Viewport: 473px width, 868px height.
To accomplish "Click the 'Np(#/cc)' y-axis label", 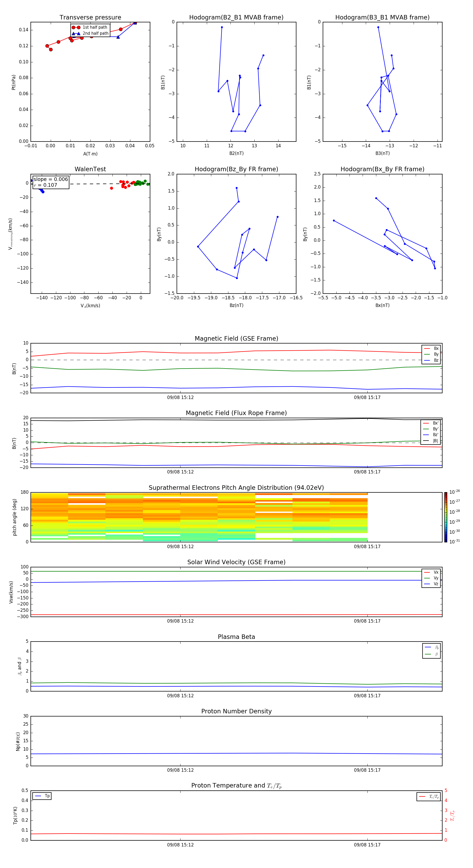I will pyautogui.click(x=18, y=741).
